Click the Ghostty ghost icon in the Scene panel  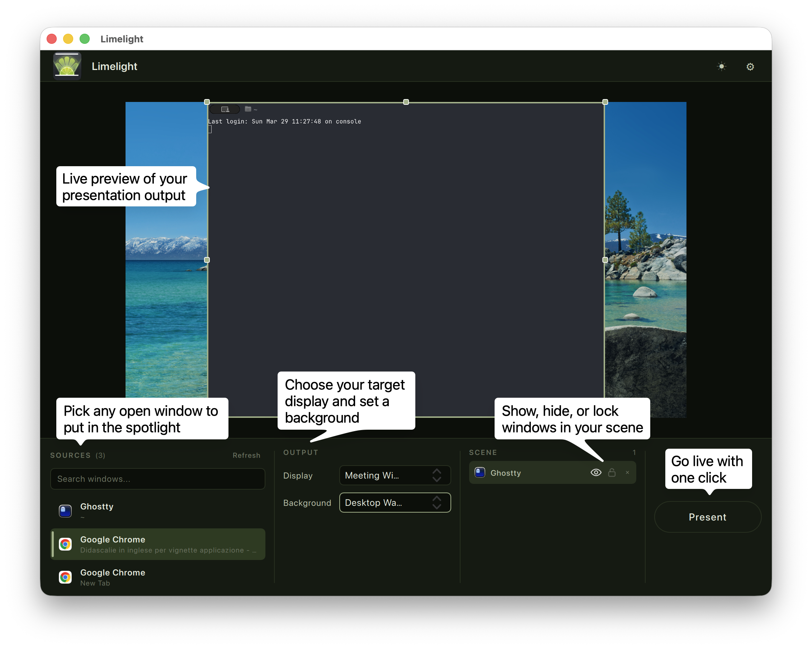coord(480,473)
